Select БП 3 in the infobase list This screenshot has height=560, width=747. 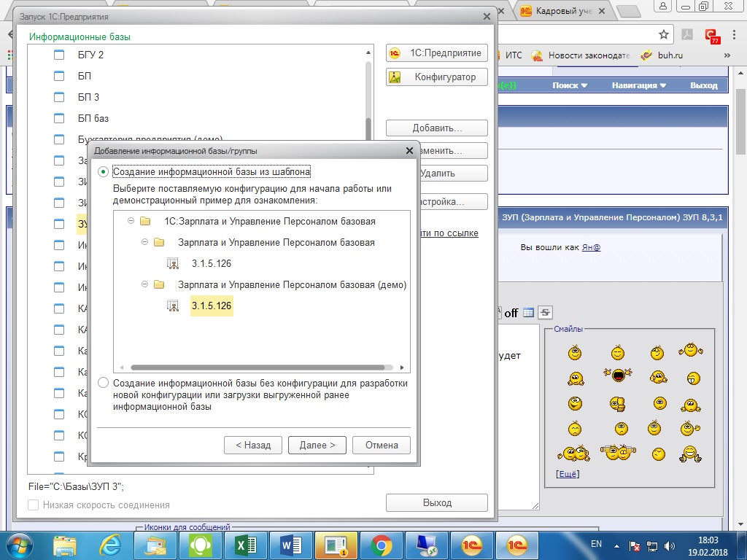coord(88,97)
